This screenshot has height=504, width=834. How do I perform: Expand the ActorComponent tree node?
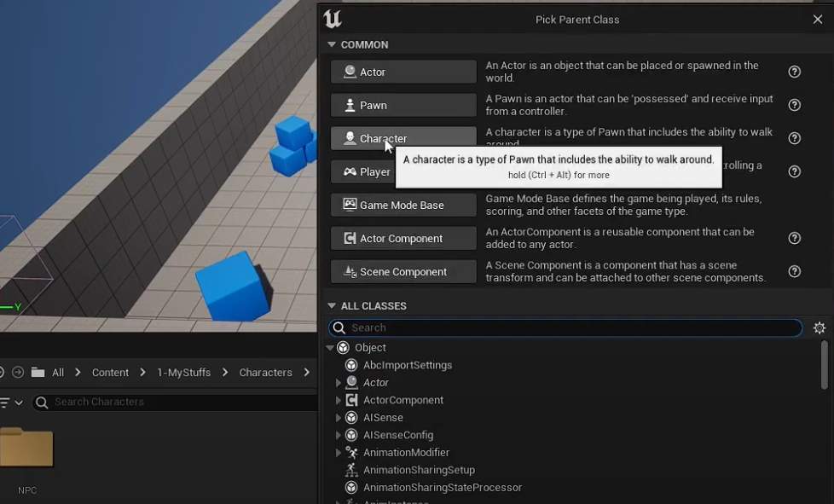[339, 400]
